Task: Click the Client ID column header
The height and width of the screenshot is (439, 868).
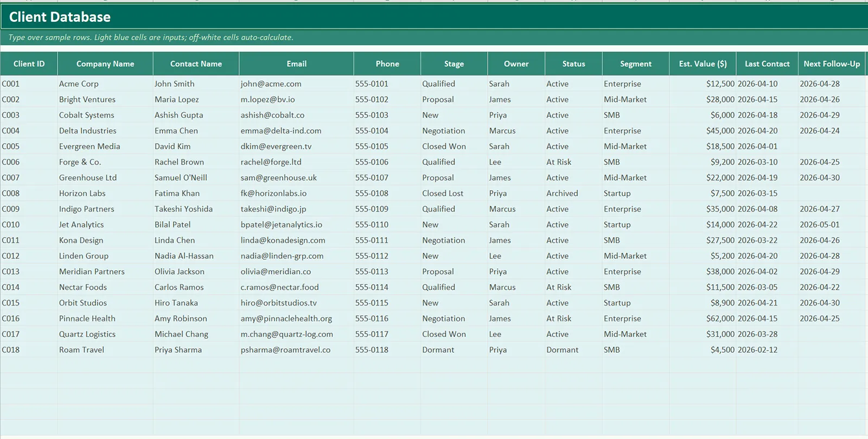Action: [x=29, y=63]
